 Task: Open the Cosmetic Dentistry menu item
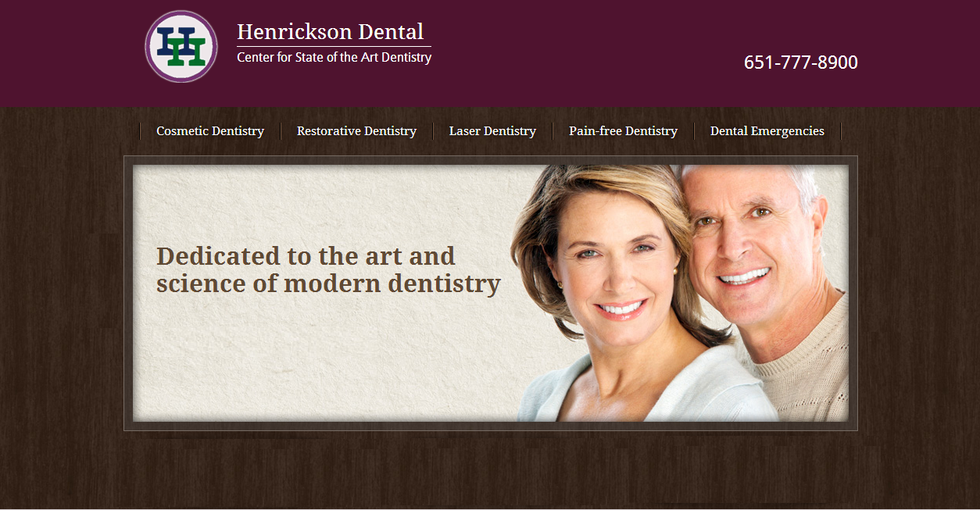210,131
